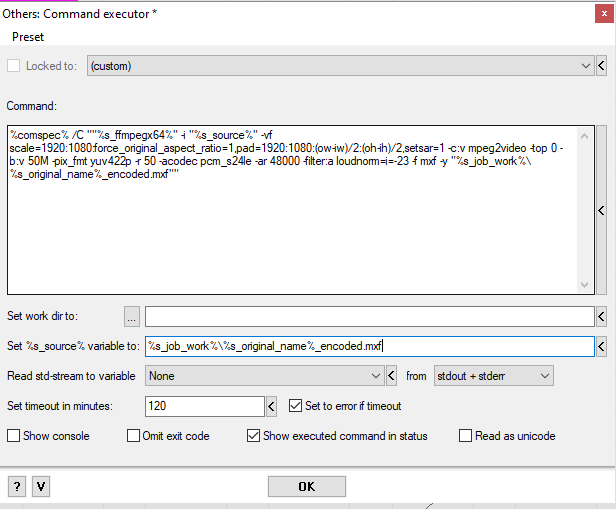Enable Omit exit code checkbox
Screen dimensions: 616x509
click(133, 436)
